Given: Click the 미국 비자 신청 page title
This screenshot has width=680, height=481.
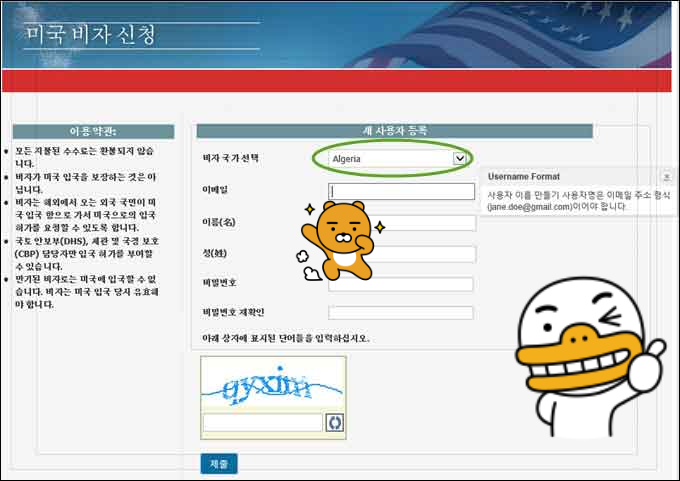Looking at the screenshot, I should coord(91,35).
